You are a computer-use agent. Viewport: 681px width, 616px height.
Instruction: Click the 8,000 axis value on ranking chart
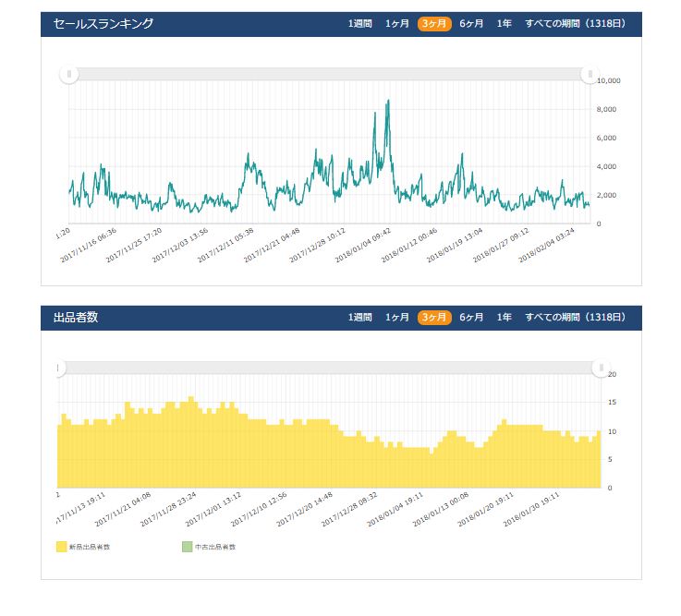click(x=606, y=109)
